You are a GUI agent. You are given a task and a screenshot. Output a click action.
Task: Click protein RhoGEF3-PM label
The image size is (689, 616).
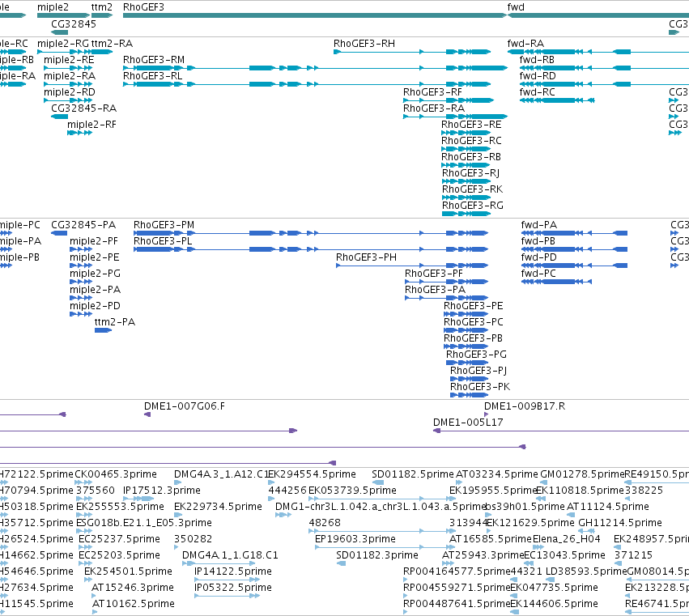pyautogui.click(x=164, y=225)
